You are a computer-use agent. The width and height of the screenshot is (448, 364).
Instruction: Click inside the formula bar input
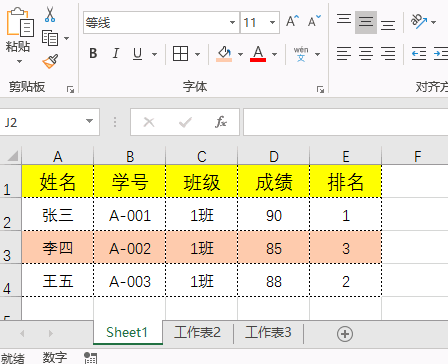[x=346, y=122]
